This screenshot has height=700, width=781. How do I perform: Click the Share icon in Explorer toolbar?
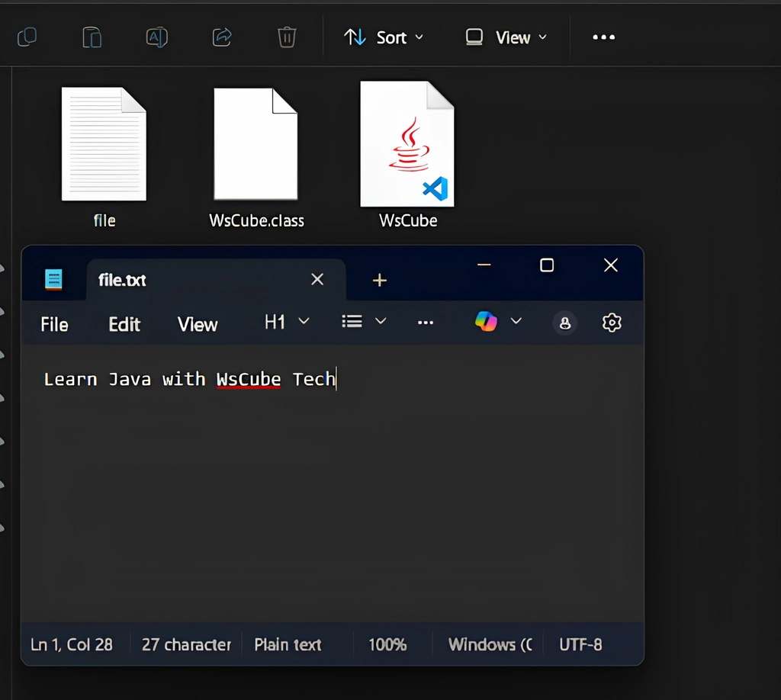click(222, 37)
